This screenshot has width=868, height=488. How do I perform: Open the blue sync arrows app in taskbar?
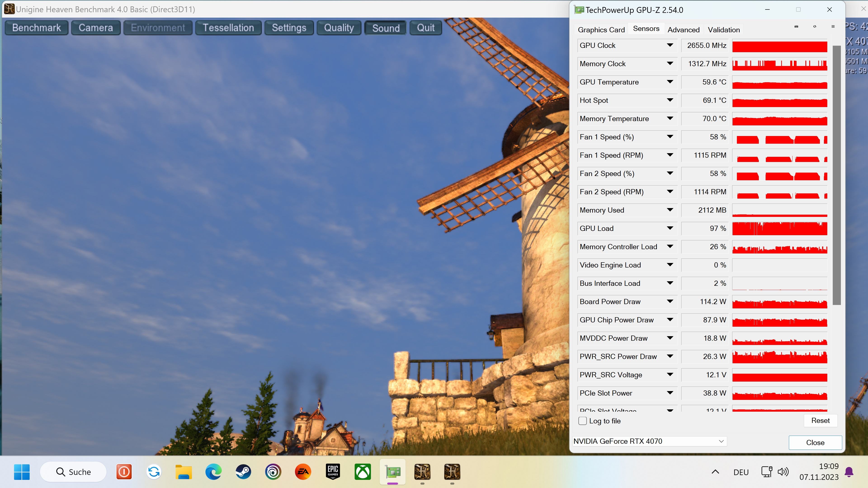[154, 472]
